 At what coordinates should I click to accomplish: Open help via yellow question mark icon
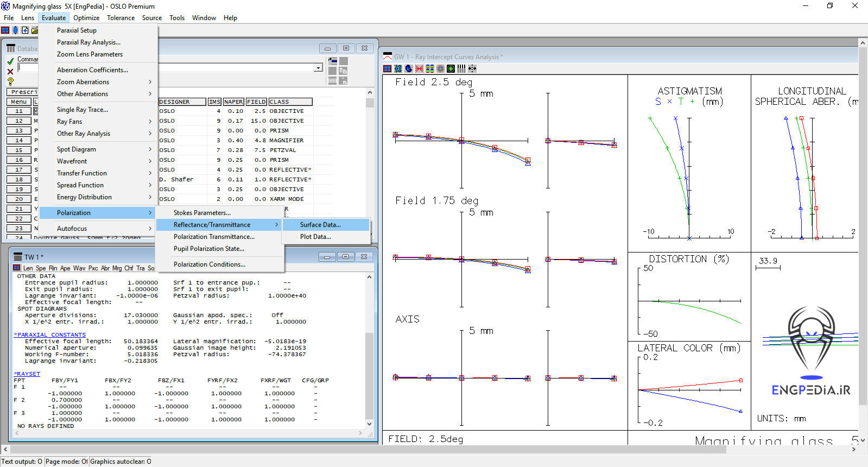[x=10, y=81]
